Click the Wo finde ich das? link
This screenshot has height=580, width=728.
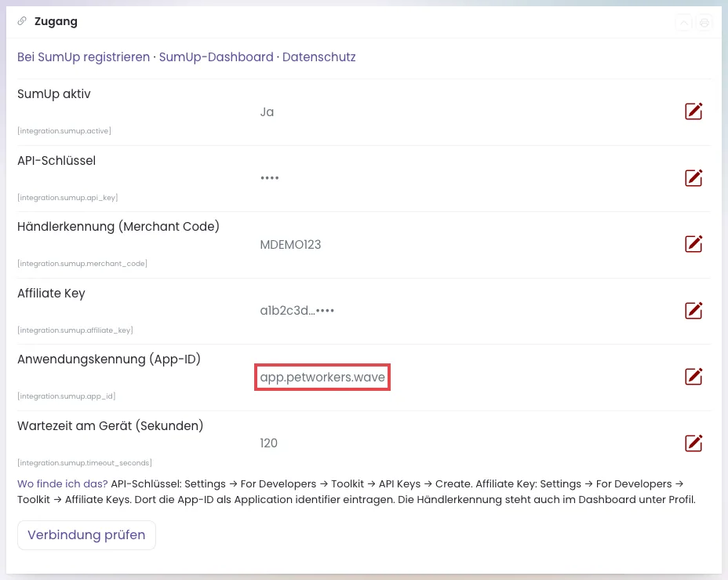(63, 484)
